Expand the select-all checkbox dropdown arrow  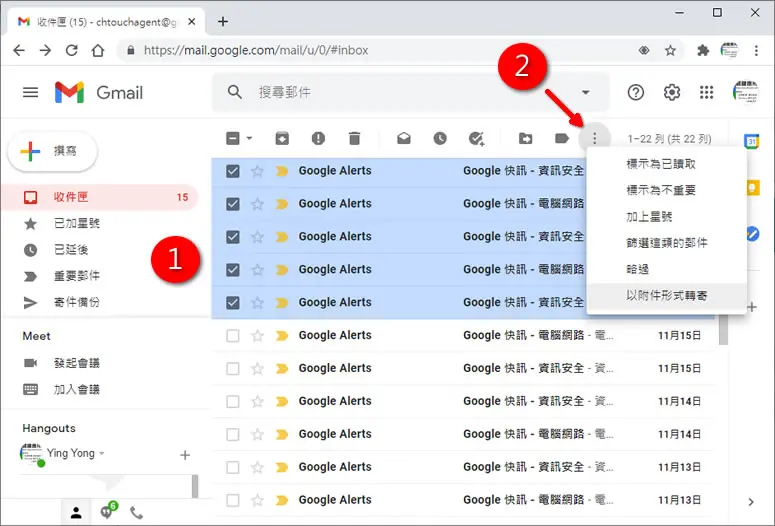pos(249,138)
